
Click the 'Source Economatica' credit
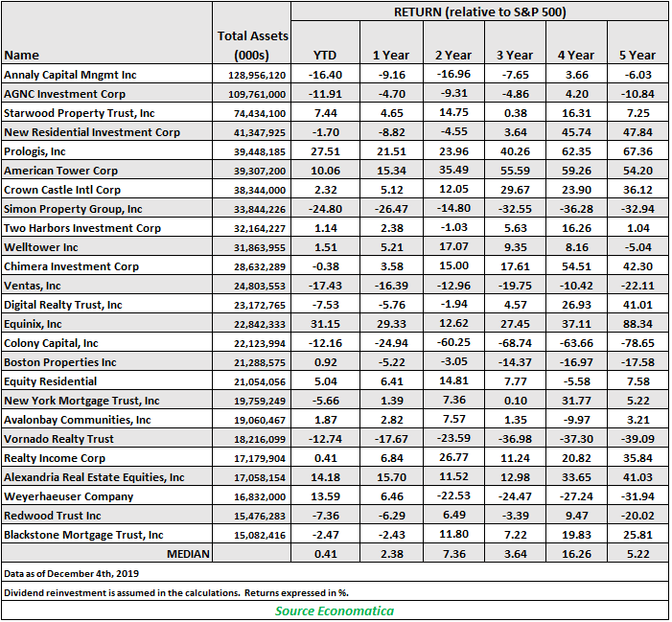click(335, 611)
